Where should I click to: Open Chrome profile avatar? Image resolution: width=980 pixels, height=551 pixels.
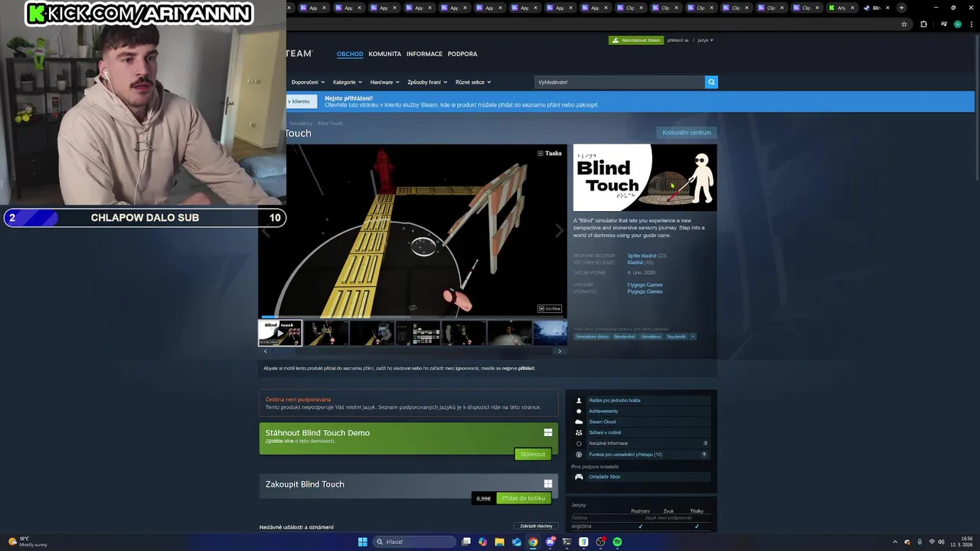click(x=958, y=24)
